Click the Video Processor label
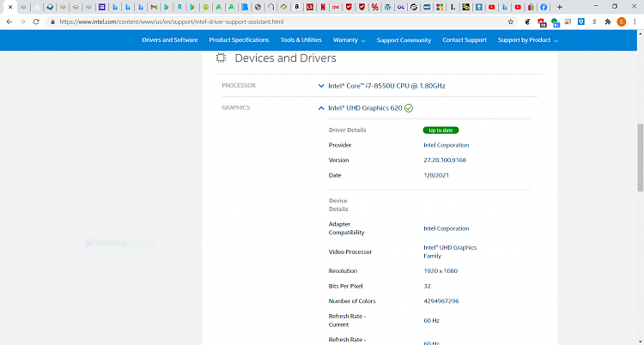Viewport: 644px width, 345px height. click(350, 251)
